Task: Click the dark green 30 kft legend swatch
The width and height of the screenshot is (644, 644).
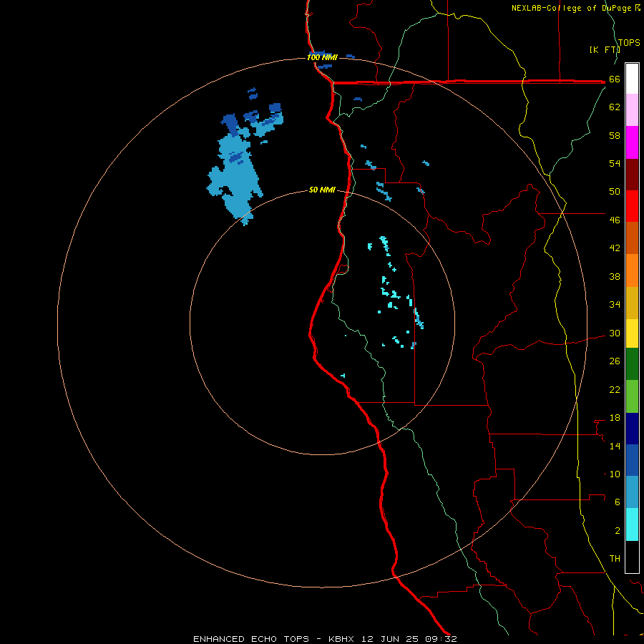Action: coord(632,364)
